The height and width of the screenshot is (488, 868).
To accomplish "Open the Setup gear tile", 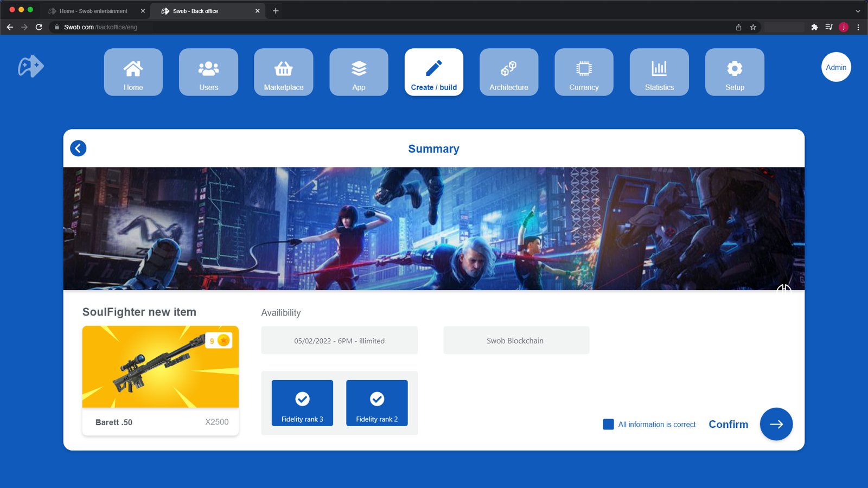I will click(735, 72).
